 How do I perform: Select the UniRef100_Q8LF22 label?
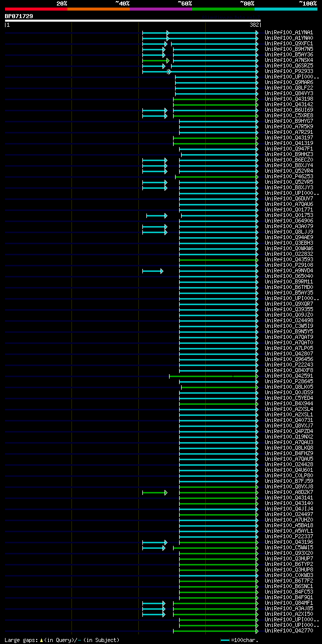[289, 88]
